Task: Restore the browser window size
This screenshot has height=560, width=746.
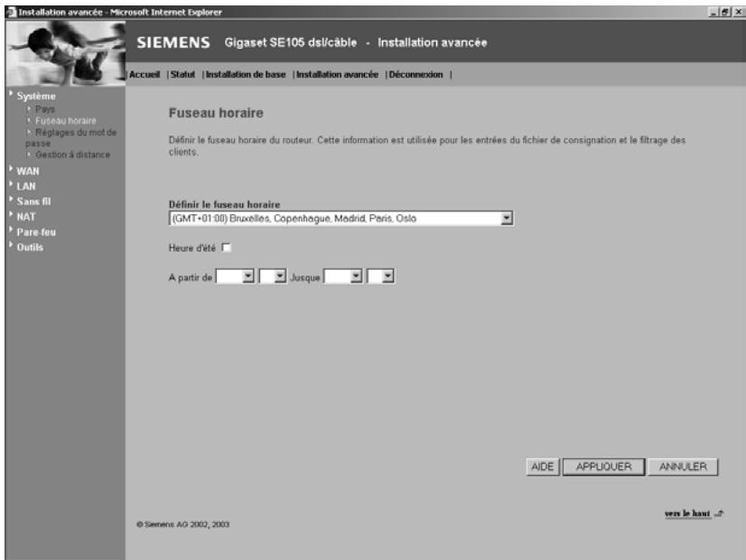Action: point(725,13)
